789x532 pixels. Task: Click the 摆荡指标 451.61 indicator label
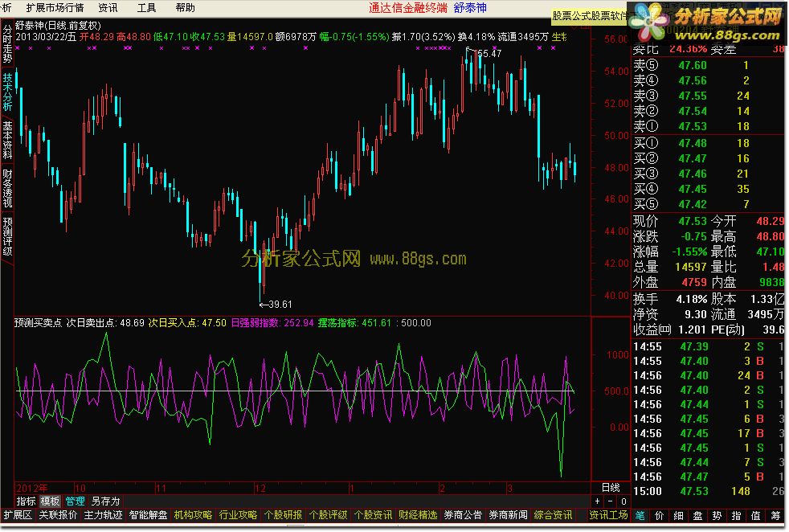354,323
